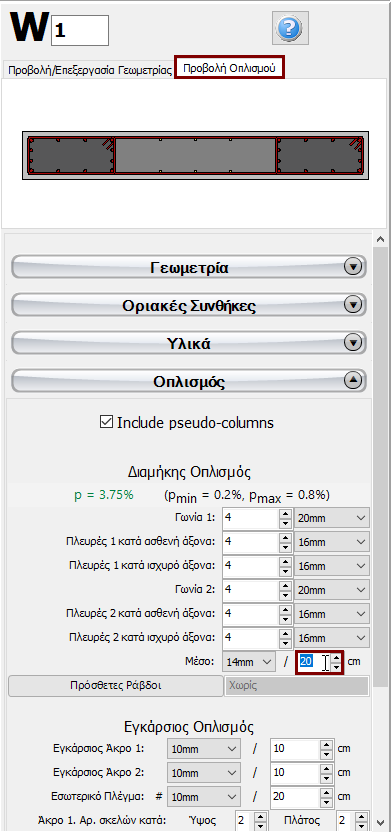Click the W wall number input field
391x832 pixels.
tap(80, 30)
